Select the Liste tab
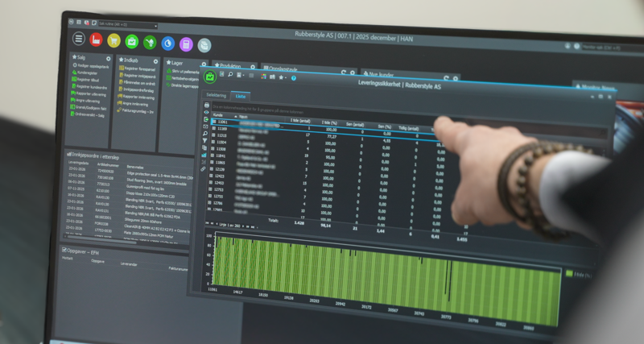Image resolution: width=644 pixels, height=344 pixels. click(x=240, y=96)
